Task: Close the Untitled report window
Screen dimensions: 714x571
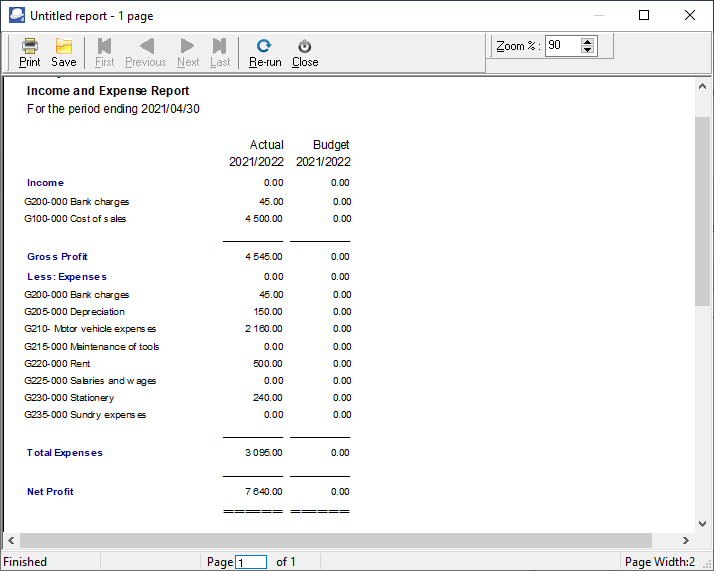Action: tap(690, 15)
